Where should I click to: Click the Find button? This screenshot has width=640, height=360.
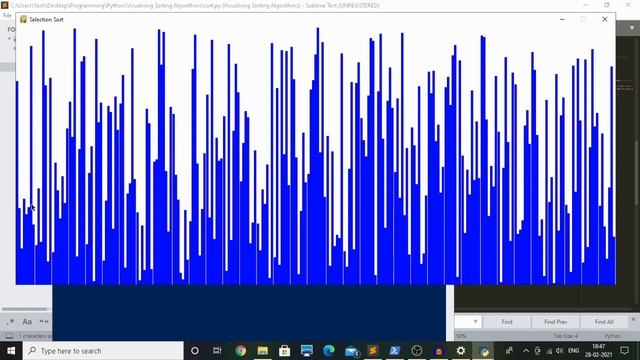tap(507, 322)
